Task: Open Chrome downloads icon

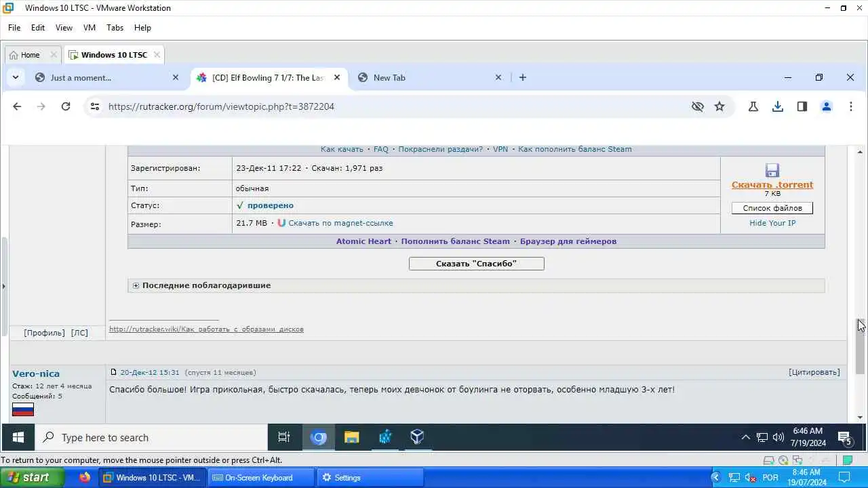Action: click(x=778, y=106)
